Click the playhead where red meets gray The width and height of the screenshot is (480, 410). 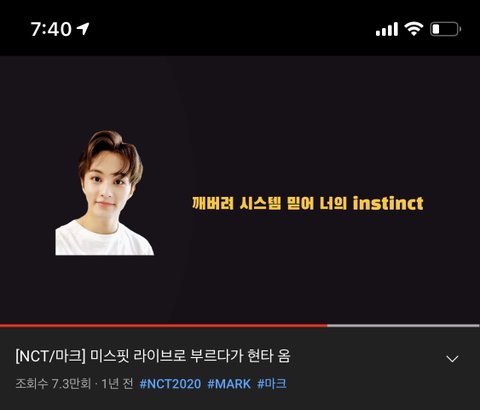click(x=327, y=325)
